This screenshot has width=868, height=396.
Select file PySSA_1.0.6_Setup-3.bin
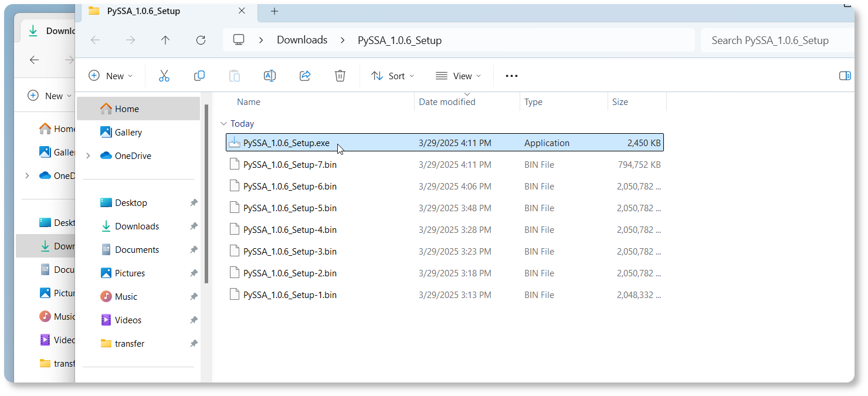[445, 252]
